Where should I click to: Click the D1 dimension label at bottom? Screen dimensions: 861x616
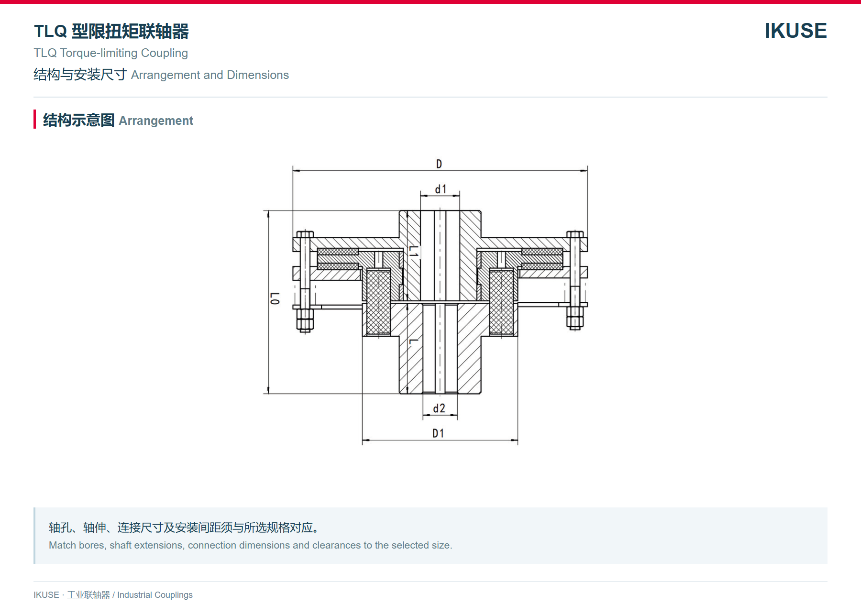click(x=438, y=433)
